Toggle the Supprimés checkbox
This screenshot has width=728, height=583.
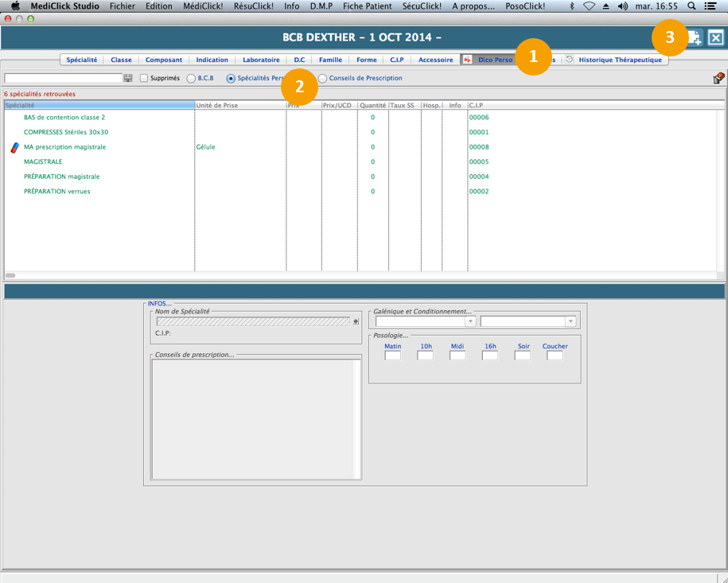point(144,79)
